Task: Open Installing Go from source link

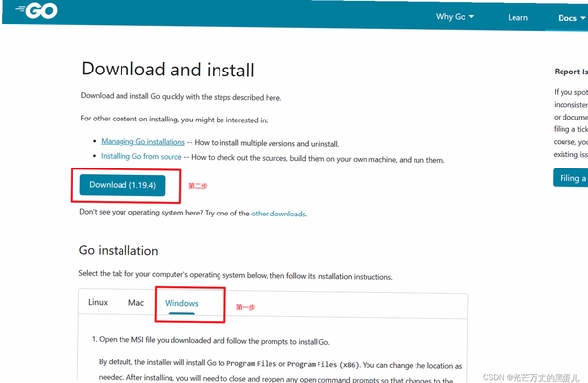Action: pyautogui.click(x=141, y=157)
